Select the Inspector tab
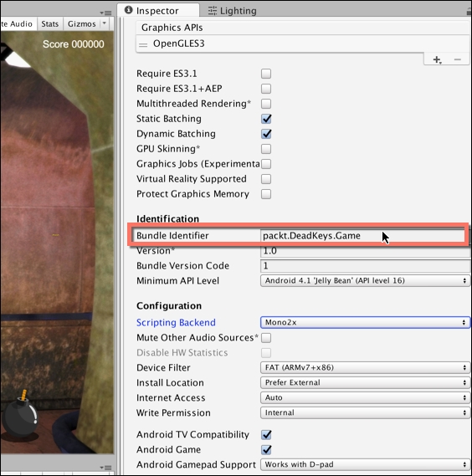 (x=158, y=10)
